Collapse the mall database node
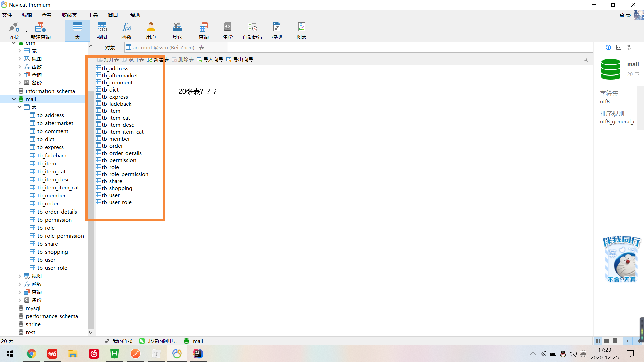Screen dimensions: 644x362 [14, 99]
